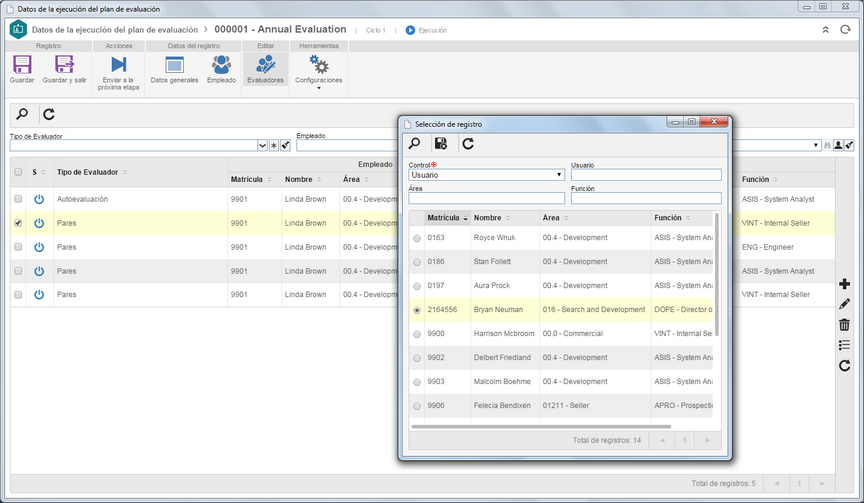This screenshot has height=503, width=864.
Task: Go to previous page in dialog pager
Action: coord(662,440)
